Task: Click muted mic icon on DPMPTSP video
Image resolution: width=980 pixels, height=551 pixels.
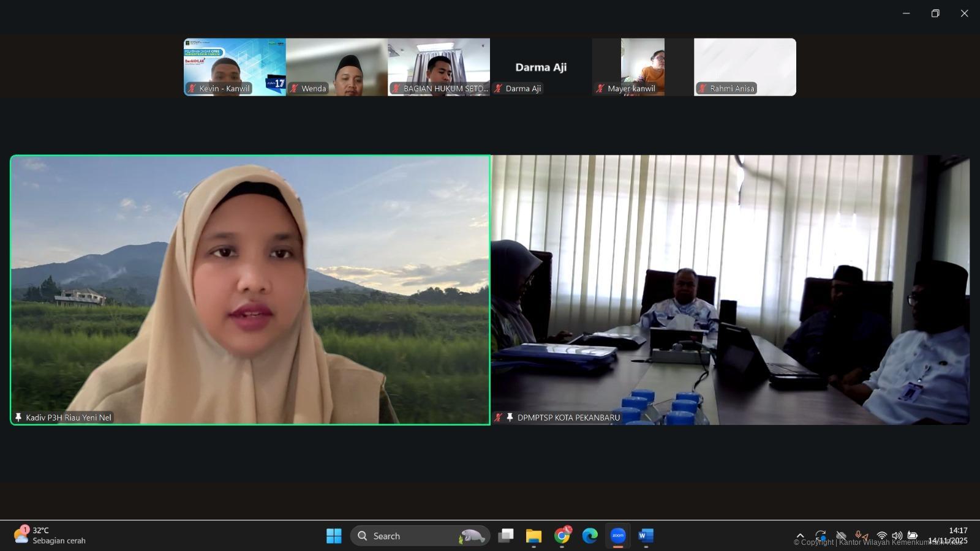Action: tap(499, 418)
